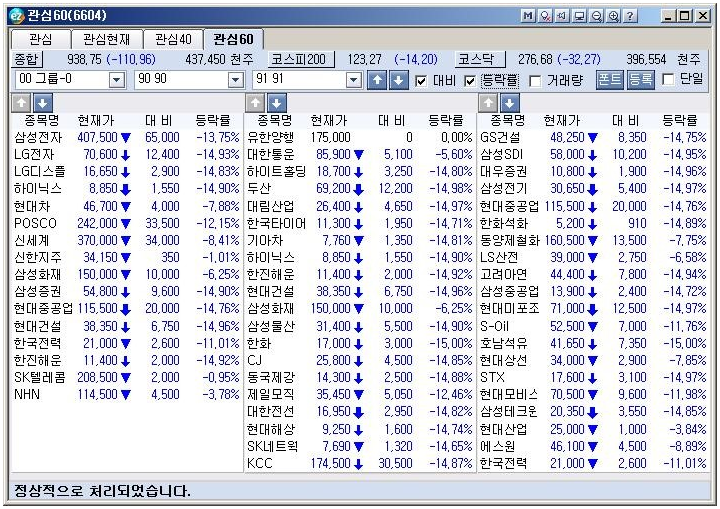Select the 신세계 row
The image size is (720, 509).
(126, 240)
